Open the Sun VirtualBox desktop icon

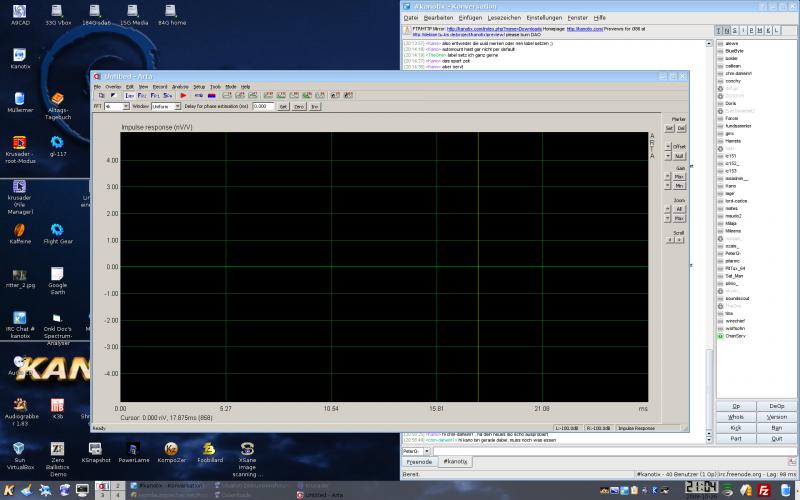[19, 450]
